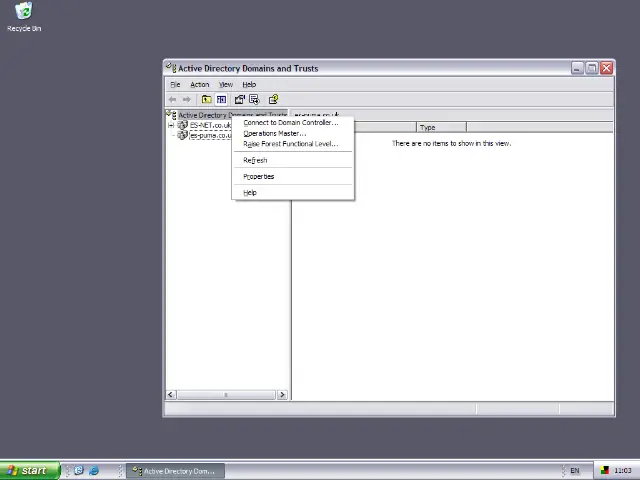Screen dimensions: 640x480
Task: Open the View menu
Action: 226,84
